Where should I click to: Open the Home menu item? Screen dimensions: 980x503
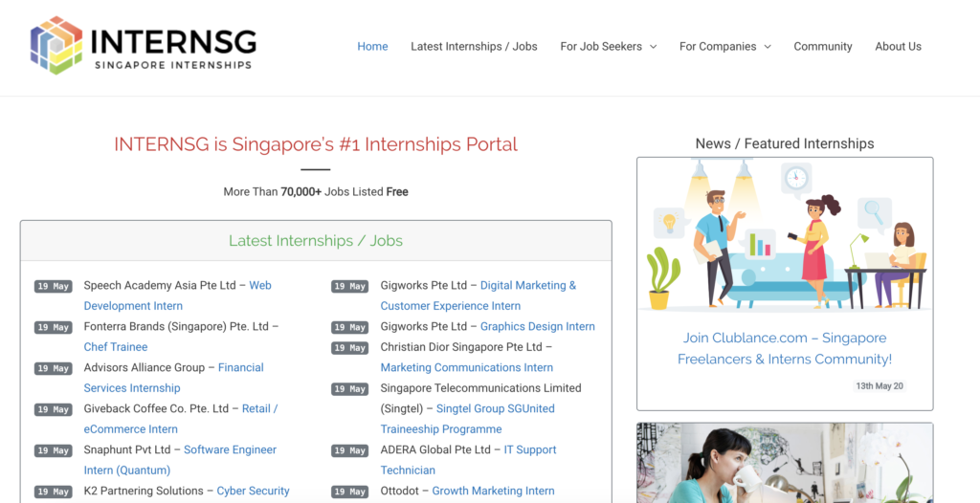point(372,46)
